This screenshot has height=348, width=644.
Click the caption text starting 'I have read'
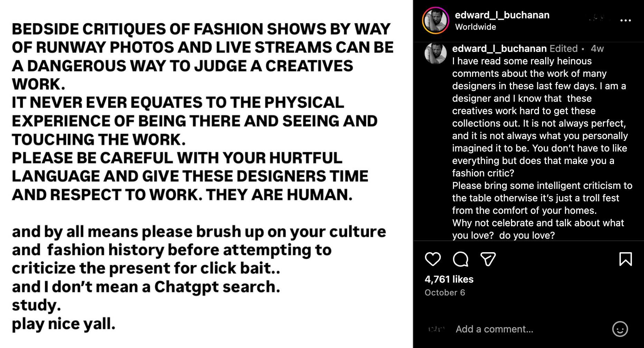[x=522, y=61]
